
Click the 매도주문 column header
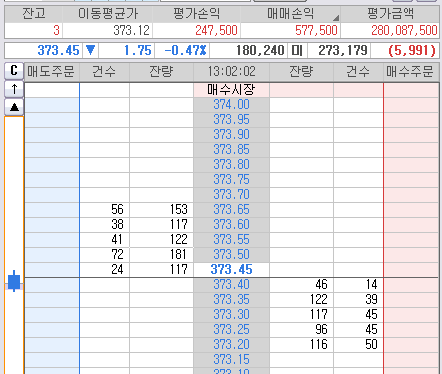(x=52, y=72)
